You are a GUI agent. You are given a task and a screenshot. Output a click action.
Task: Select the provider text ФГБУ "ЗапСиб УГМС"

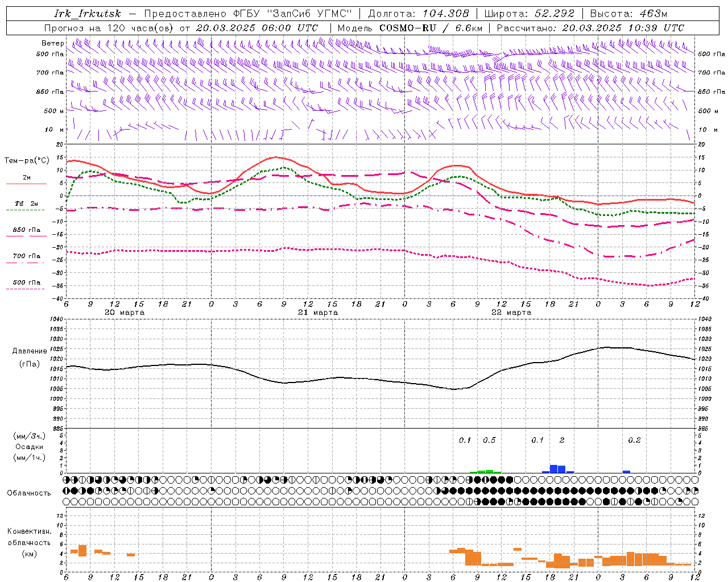coord(293,14)
